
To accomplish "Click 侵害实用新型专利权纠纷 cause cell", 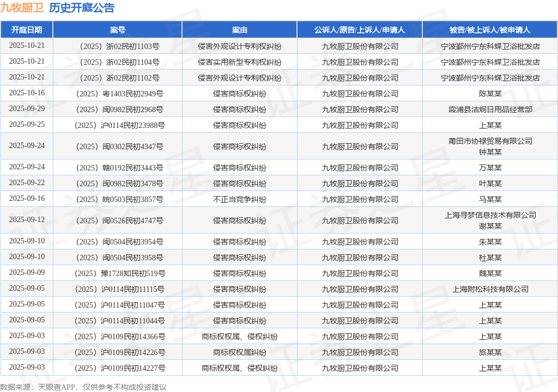I will pos(240,62).
